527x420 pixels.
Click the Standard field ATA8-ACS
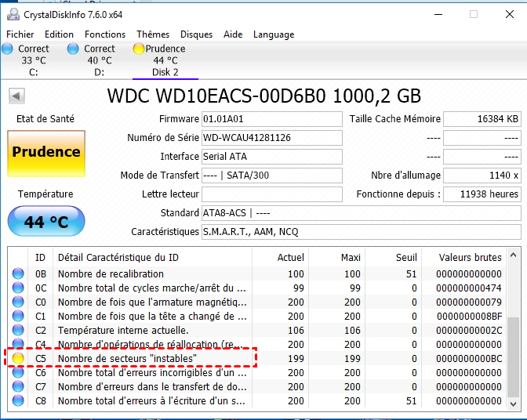(x=362, y=213)
